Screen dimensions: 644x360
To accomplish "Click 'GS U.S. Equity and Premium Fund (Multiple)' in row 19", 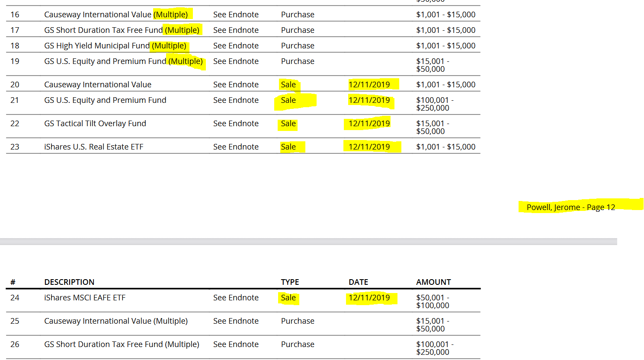I will click(x=123, y=61).
